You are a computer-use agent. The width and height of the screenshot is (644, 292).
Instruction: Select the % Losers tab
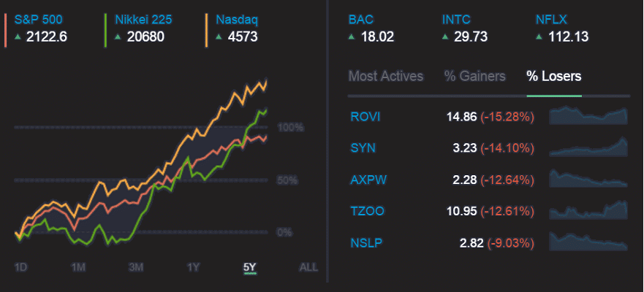tap(553, 76)
